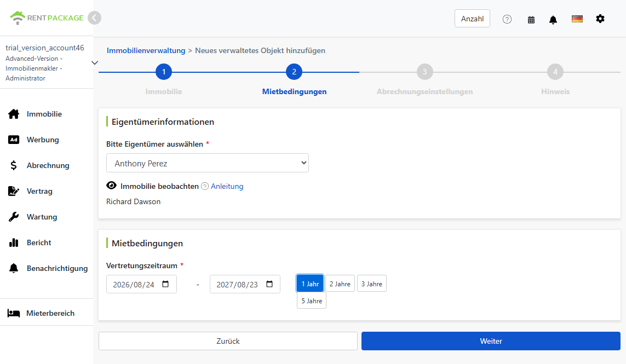Click the Ad icon beside Werbung
The image size is (626, 364).
click(x=14, y=140)
